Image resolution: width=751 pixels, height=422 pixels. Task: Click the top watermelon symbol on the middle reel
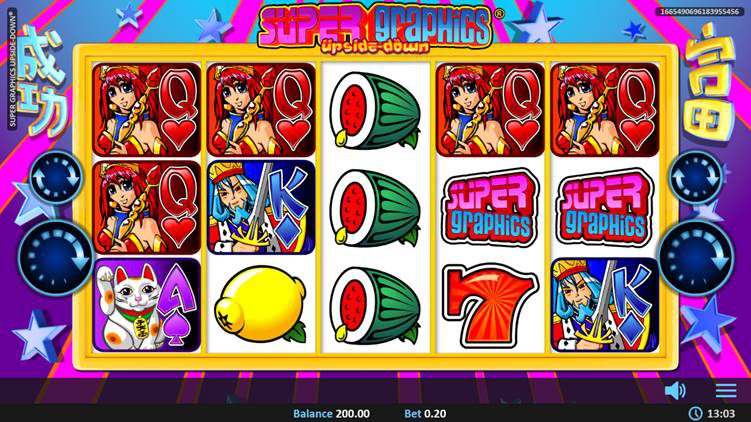click(375, 110)
